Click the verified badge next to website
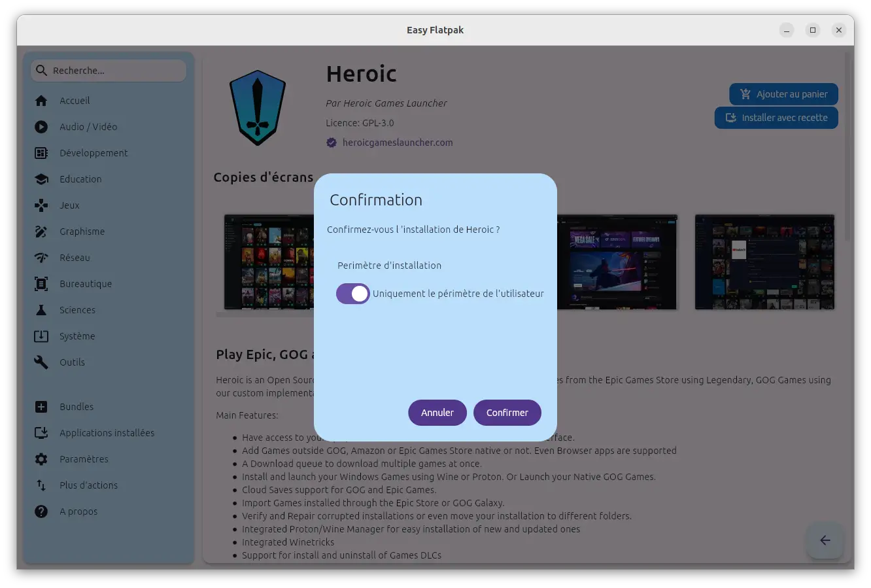The height and width of the screenshot is (588, 871). click(332, 143)
